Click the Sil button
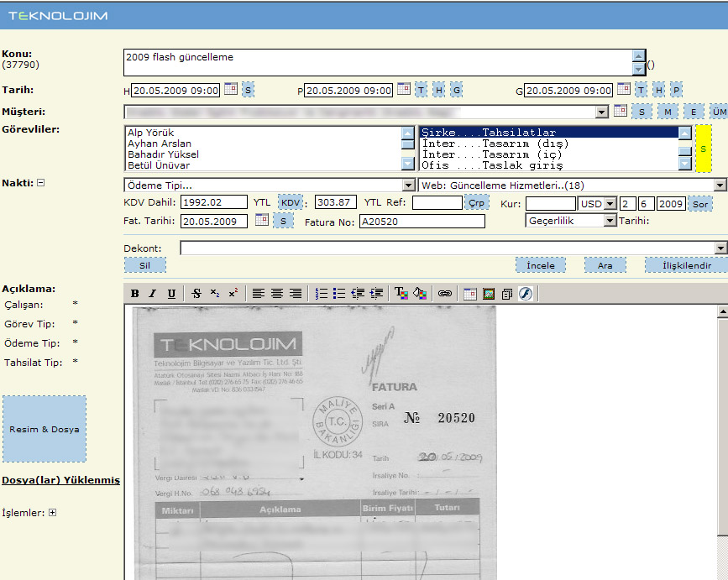This screenshot has height=580, width=728. tap(145, 265)
